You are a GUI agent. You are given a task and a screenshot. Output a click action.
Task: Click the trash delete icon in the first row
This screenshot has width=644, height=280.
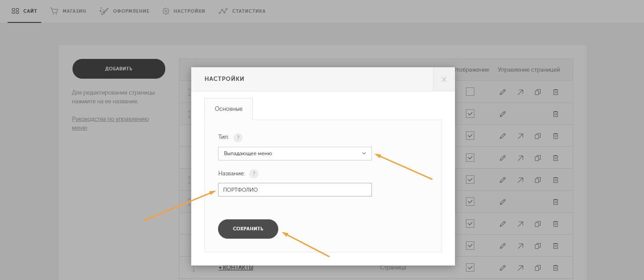pos(556,92)
